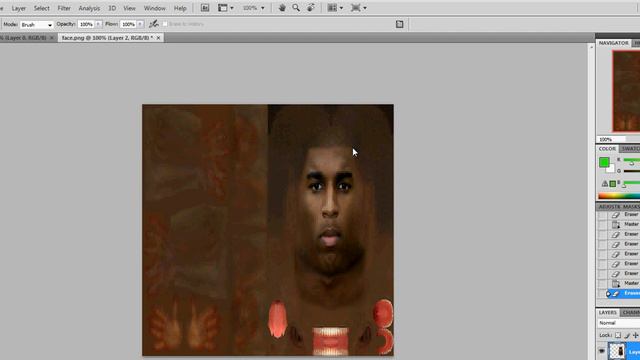The image size is (640, 360).
Task: Open the View menu
Action: tap(129, 8)
